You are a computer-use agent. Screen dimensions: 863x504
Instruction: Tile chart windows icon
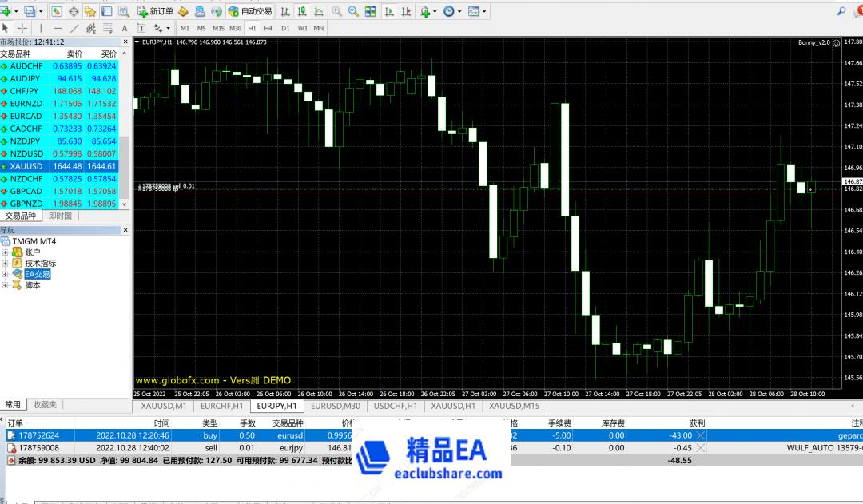coord(371,11)
